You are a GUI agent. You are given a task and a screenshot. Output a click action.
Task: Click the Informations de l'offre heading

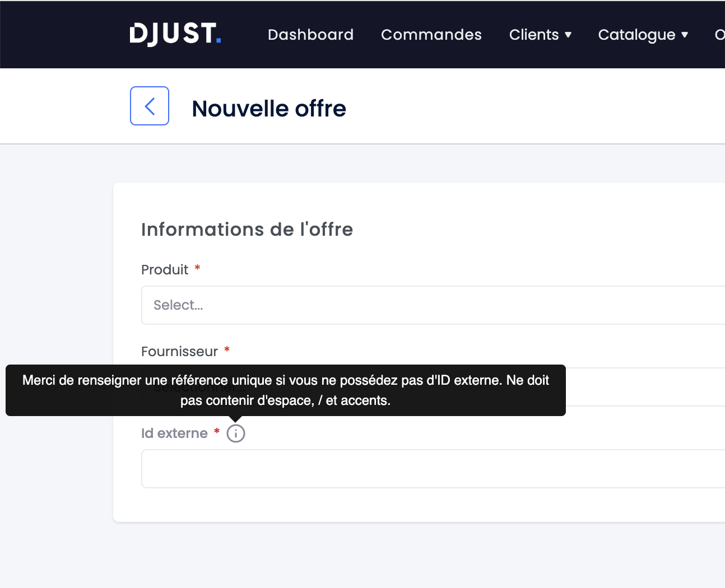(x=247, y=230)
